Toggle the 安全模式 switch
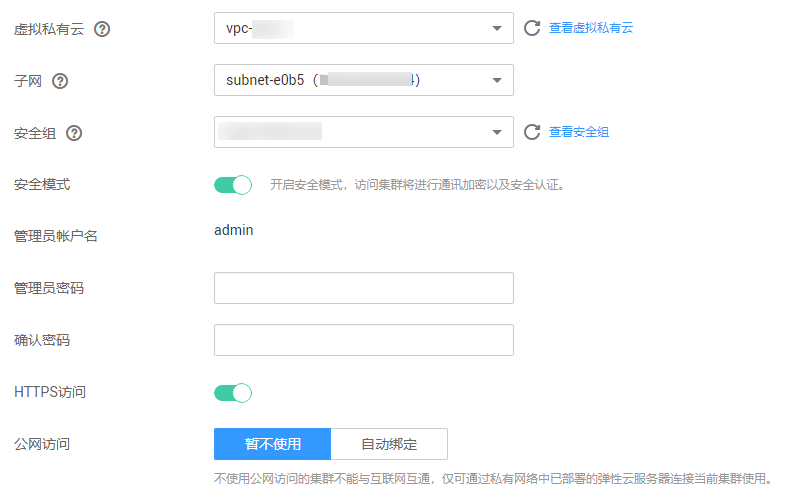The width and height of the screenshot is (787, 495). 233,185
